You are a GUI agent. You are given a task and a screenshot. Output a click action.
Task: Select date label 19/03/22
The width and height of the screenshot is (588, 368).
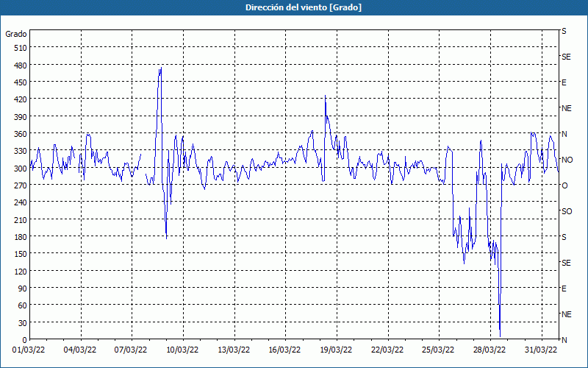point(336,350)
